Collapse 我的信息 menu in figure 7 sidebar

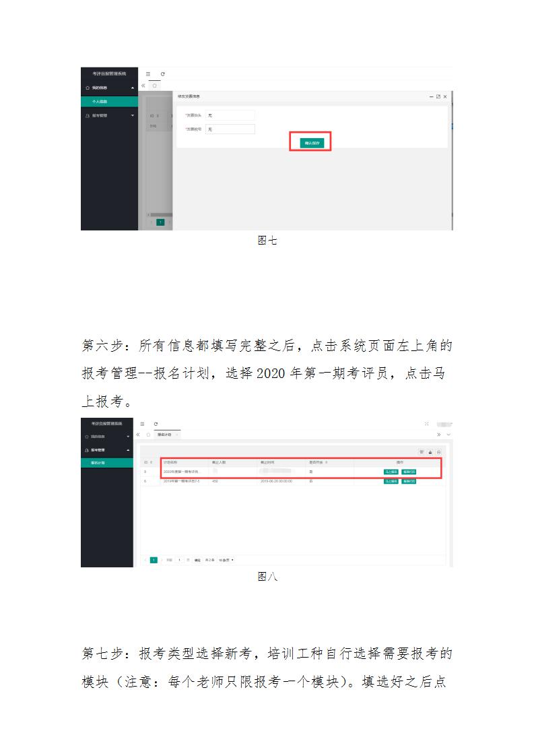click(109, 88)
